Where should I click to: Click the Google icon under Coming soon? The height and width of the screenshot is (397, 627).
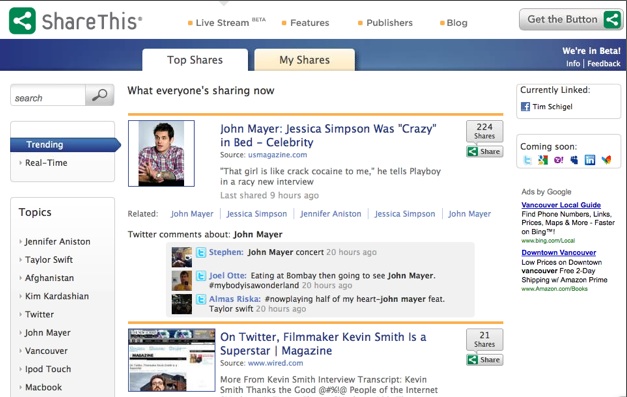coord(543,160)
